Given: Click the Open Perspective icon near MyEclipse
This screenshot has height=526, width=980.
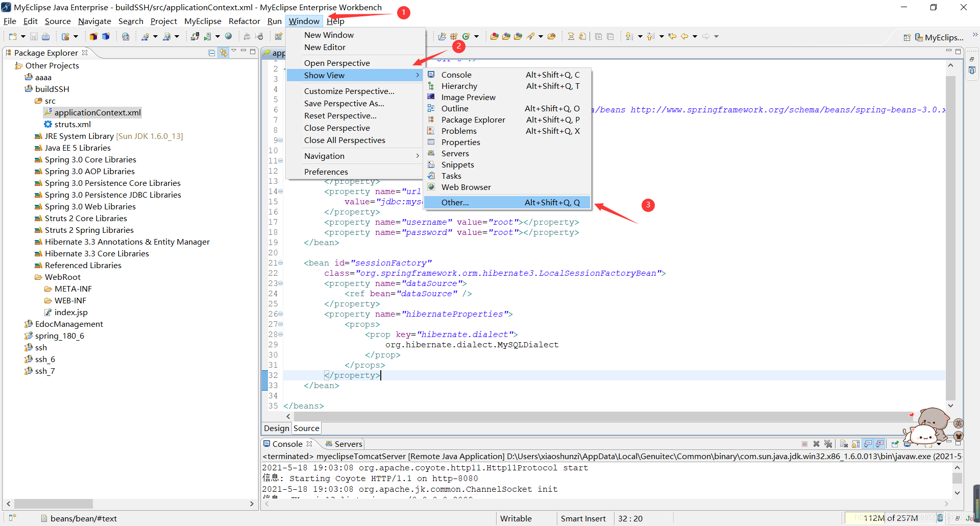Looking at the screenshot, I should (907, 37).
